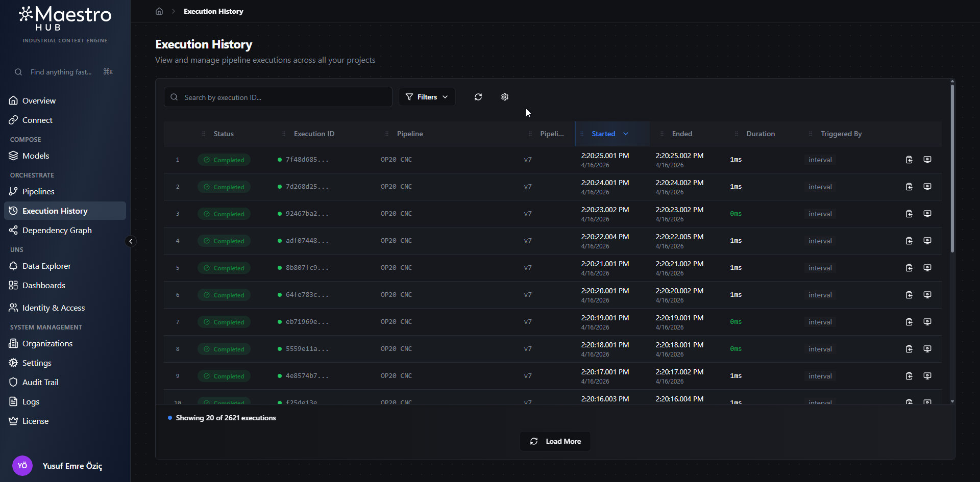Open monitor view for execution 64fe783c
Viewport: 980px width, 482px height.
(x=927, y=295)
